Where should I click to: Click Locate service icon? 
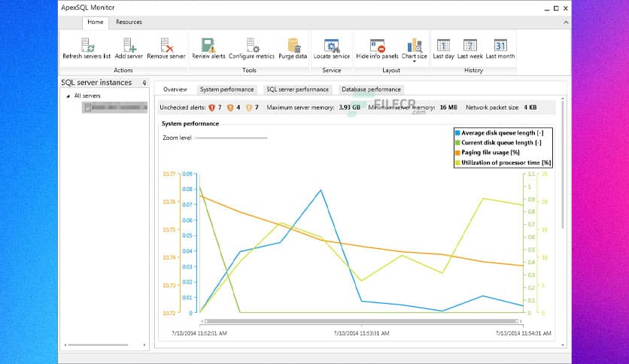point(332,48)
